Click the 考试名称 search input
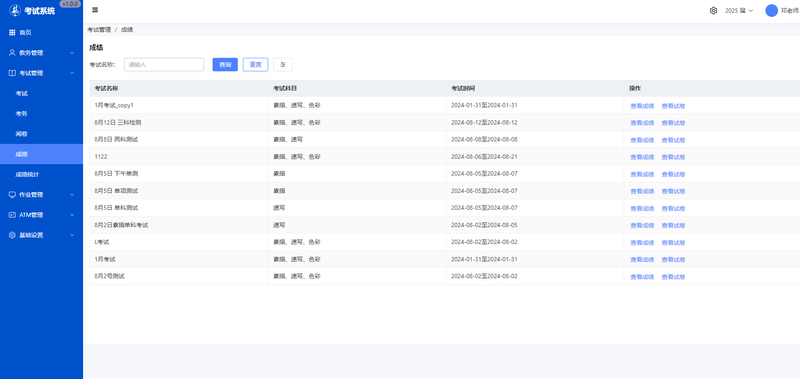 [x=164, y=65]
